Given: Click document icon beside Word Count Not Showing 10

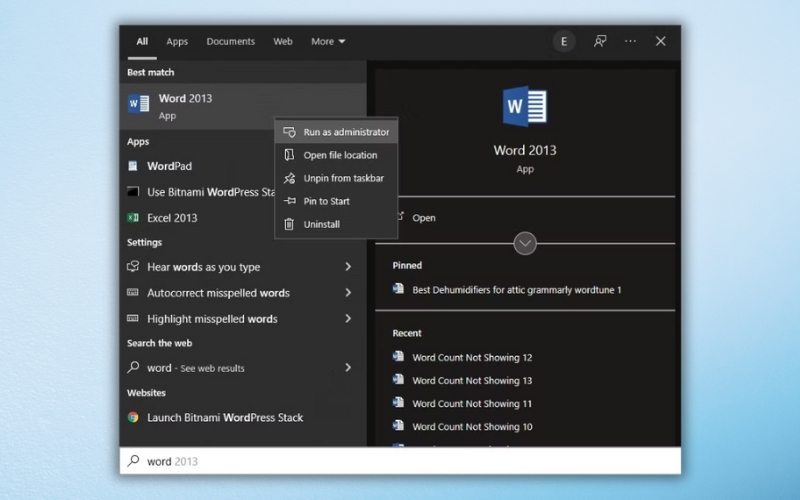Looking at the screenshot, I should (x=398, y=426).
